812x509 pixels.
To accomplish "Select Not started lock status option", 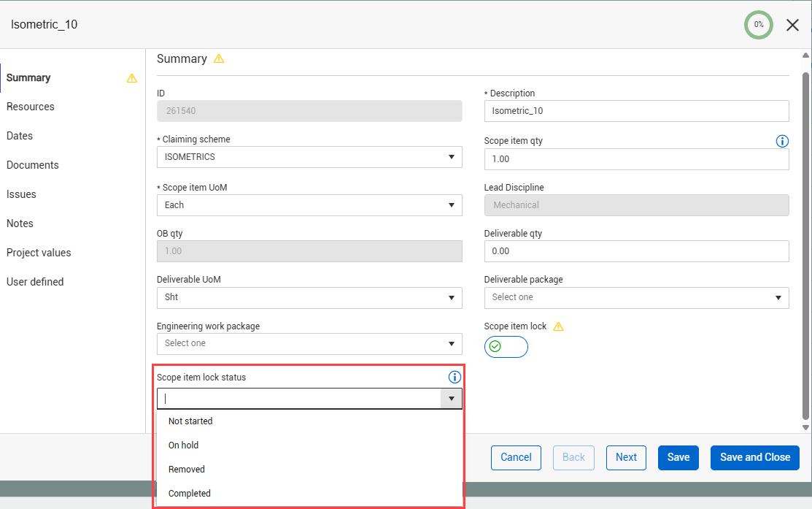I will tap(309, 421).
